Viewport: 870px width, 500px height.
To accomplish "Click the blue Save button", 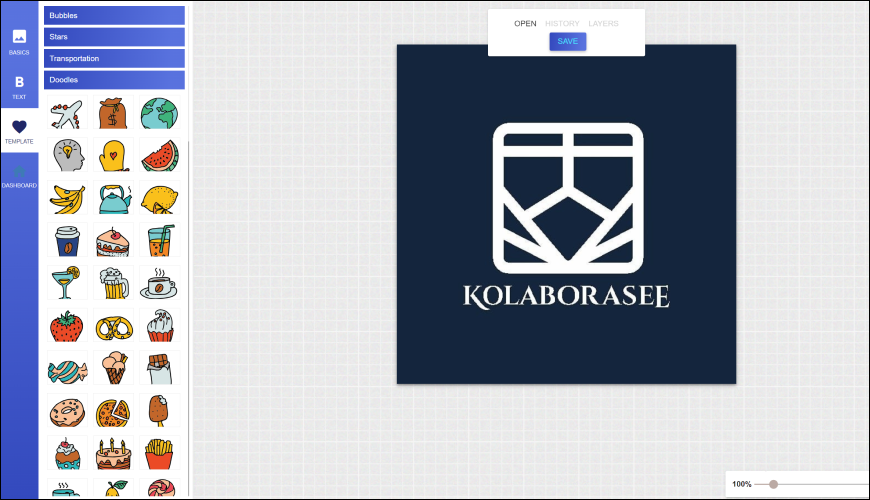I will 567,41.
